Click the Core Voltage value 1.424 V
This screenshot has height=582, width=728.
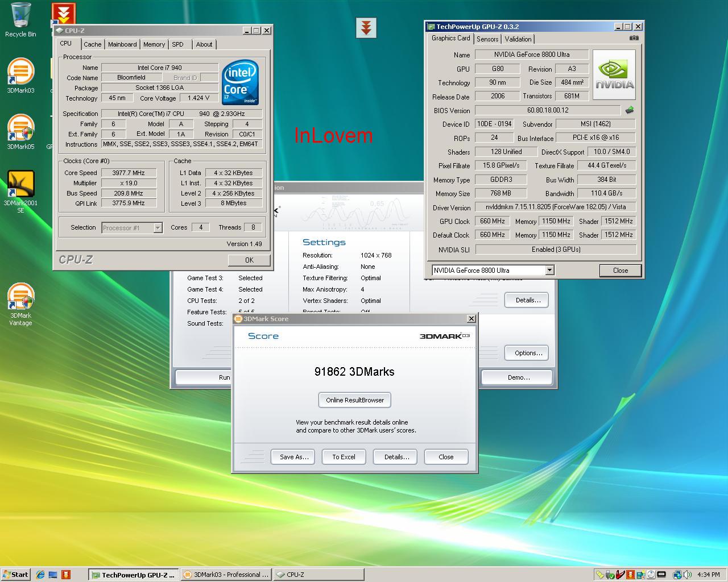click(198, 98)
